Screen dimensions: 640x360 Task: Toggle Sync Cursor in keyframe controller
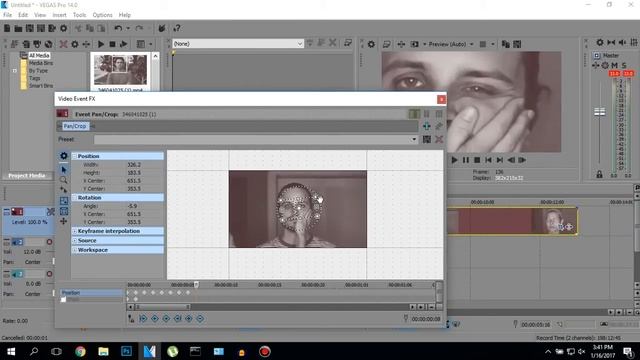coord(131,319)
